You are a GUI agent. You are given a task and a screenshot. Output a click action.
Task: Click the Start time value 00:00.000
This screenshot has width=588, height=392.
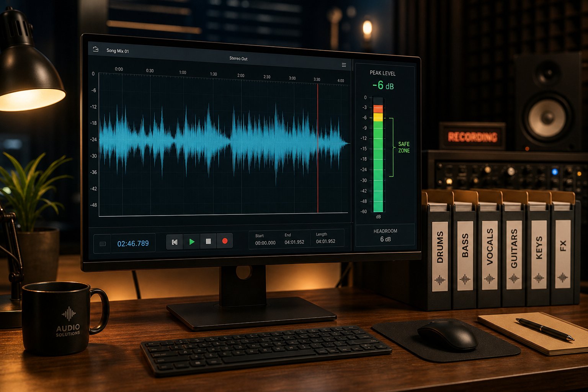[x=265, y=243]
